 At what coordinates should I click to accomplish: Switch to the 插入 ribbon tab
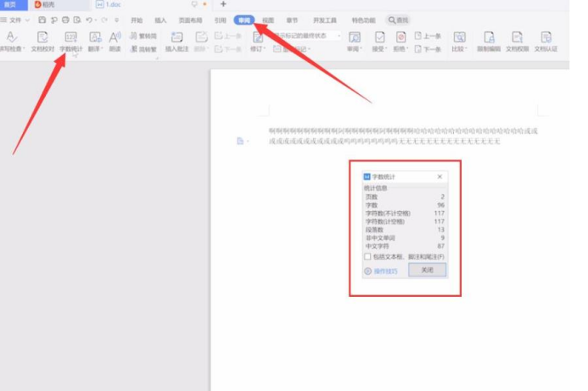coord(160,20)
